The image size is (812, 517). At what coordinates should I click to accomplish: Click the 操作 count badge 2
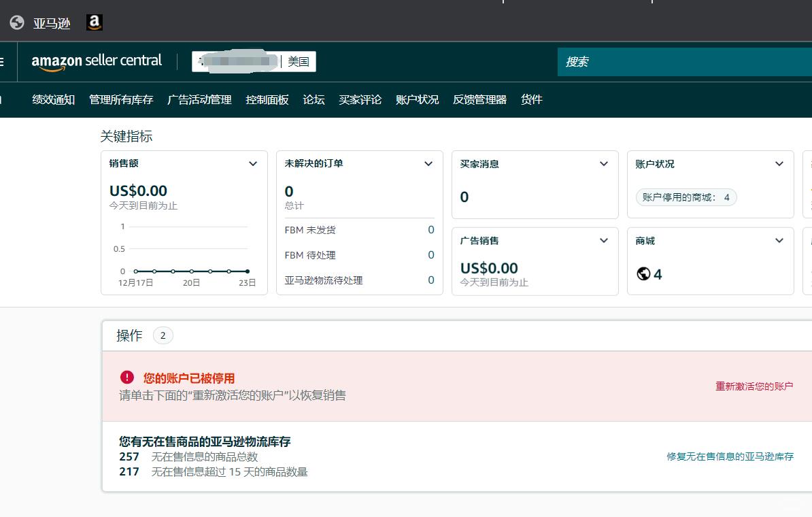pyautogui.click(x=163, y=335)
